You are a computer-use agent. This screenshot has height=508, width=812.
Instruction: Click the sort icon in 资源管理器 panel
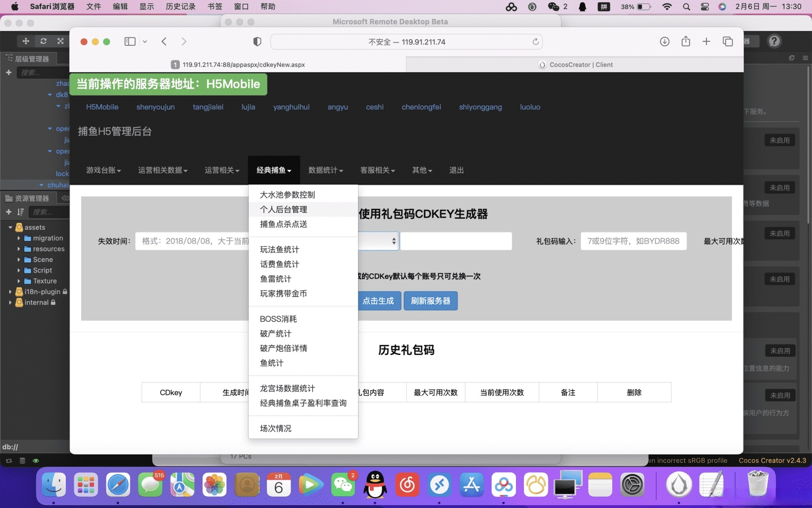(20, 212)
